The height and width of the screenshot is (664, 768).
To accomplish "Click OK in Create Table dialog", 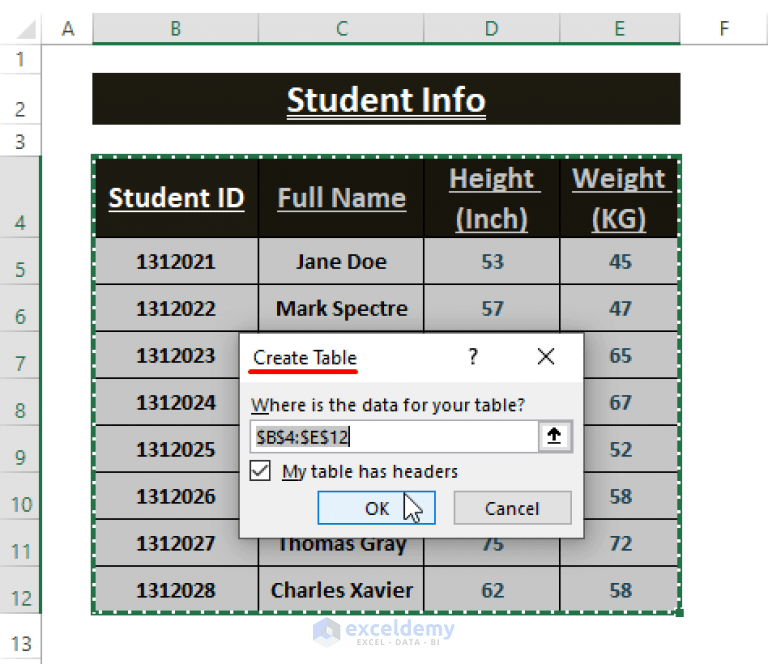I will pos(376,508).
